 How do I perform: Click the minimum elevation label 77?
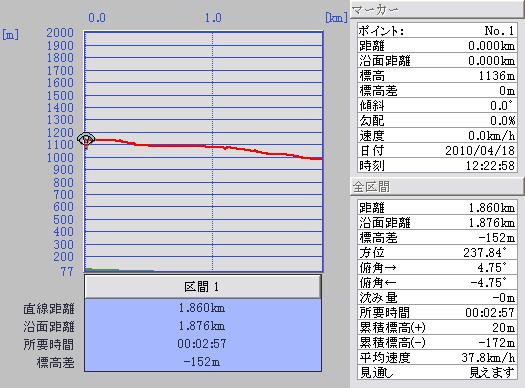[x=67, y=271]
